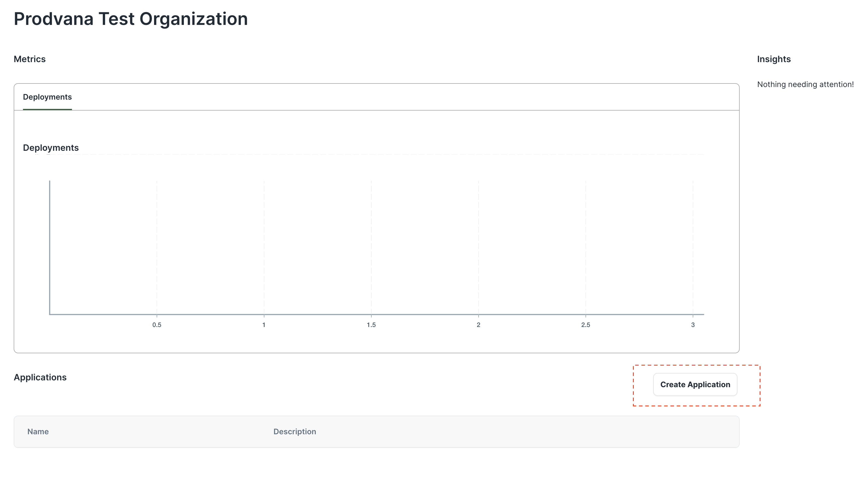Click the Prodvana Test Organization page title
Image resolution: width=868 pixels, height=492 pixels.
pyautogui.click(x=131, y=19)
